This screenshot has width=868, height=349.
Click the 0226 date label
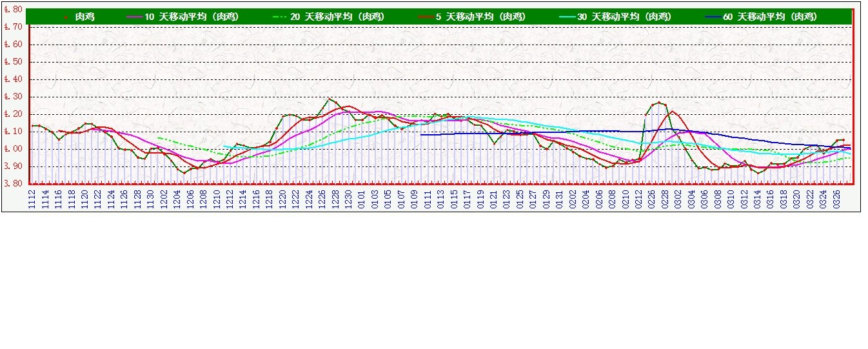pyautogui.click(x=651, y=198)
